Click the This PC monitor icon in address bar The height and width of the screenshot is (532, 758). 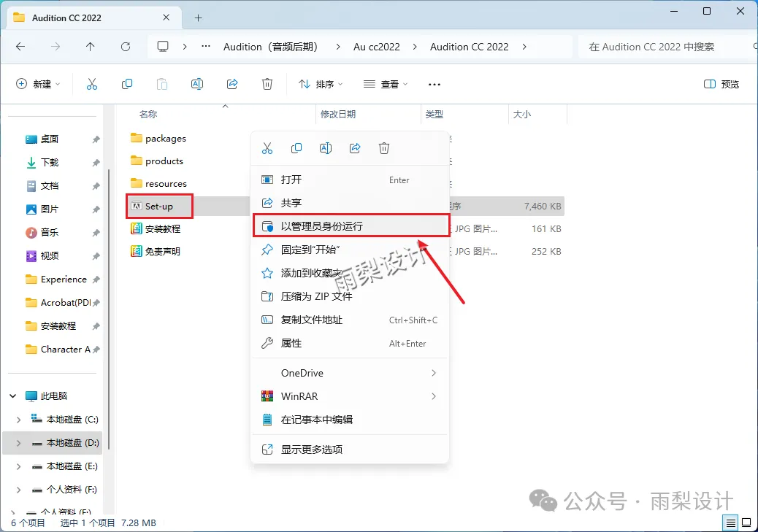(x=163, y=47)
